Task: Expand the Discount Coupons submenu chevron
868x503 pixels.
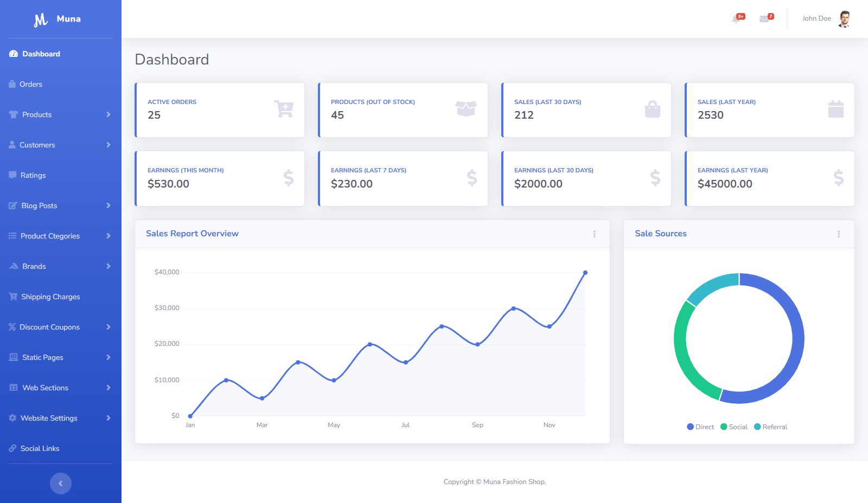Action: click(x=108, y=327)
